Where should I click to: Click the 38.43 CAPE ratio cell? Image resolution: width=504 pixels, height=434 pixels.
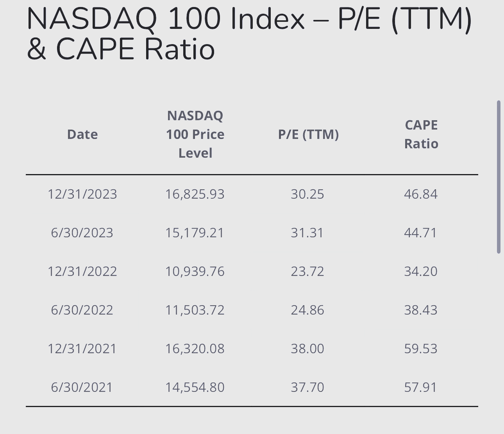point(421,310)
